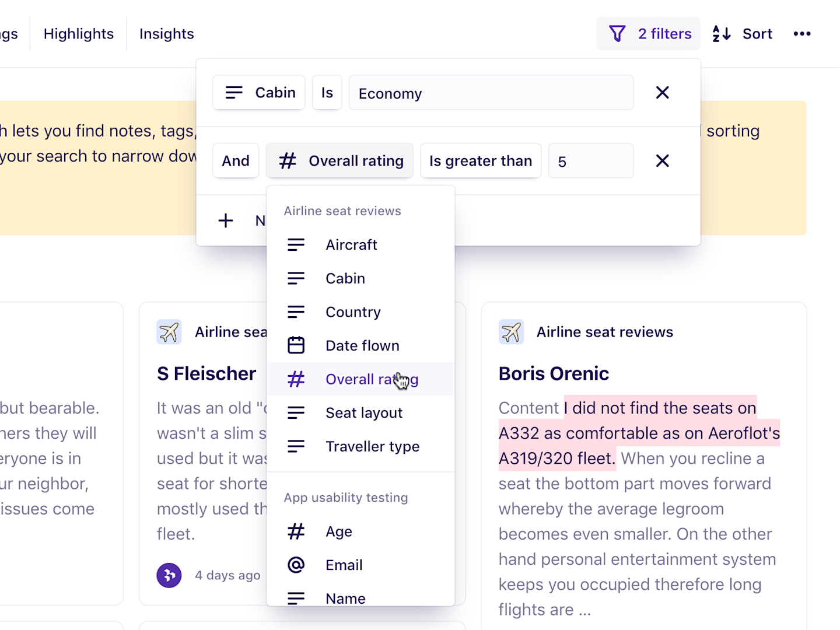Viewport: 840px width, 630px height.
Task: Select Date flown from the field list
Action: click(360, 345)
